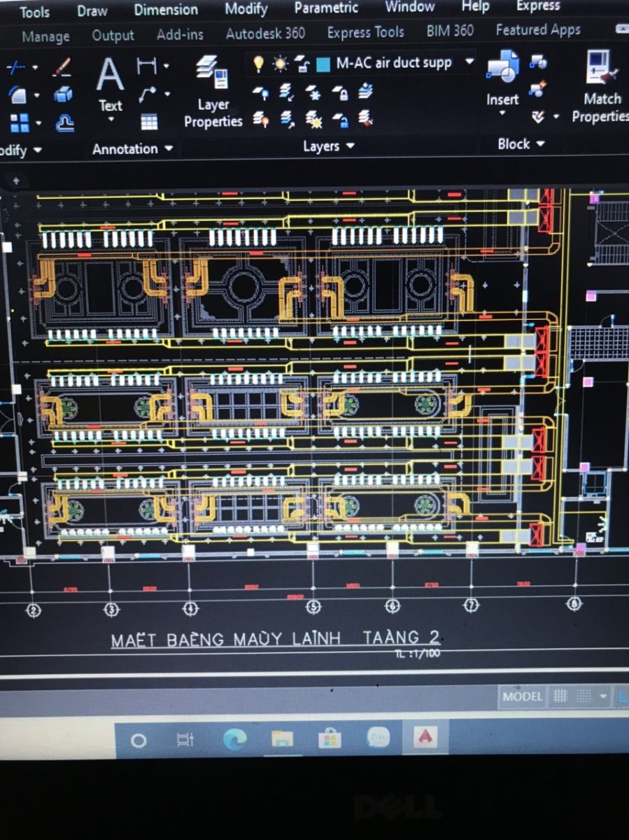Image resolution: width=629 pixels, height=840 pixels.
Task: Open File Explorer from taskbar
Action: click(x=282, y=738)
